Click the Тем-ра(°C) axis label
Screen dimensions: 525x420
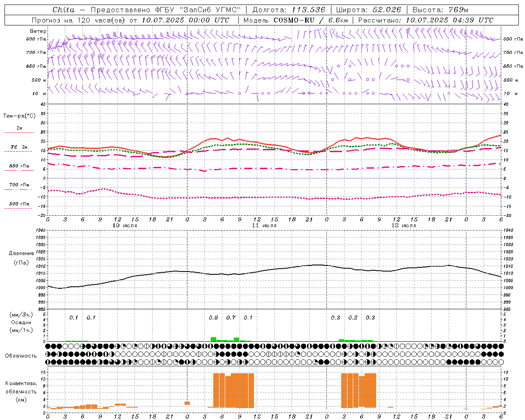click(19, 116)
